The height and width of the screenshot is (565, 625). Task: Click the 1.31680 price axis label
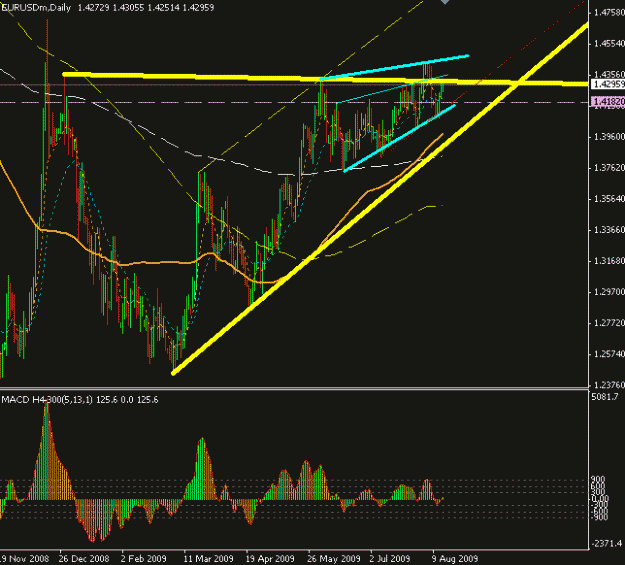point(609,261)
